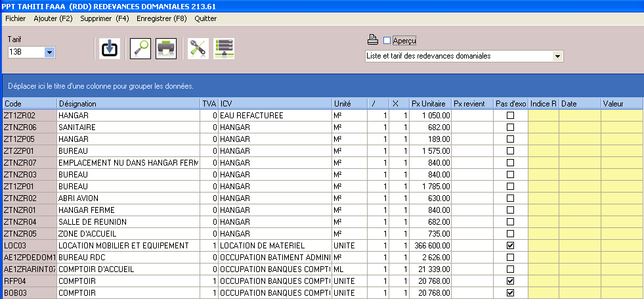Uncheck Pas d'exo for LOC03 row

(x=510, y=245)
